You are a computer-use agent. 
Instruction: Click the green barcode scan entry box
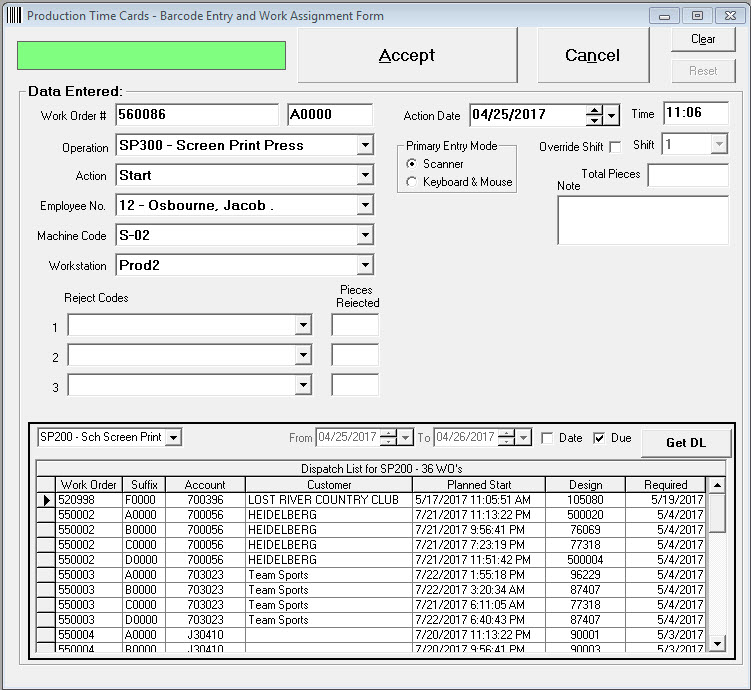click(151, 56)
